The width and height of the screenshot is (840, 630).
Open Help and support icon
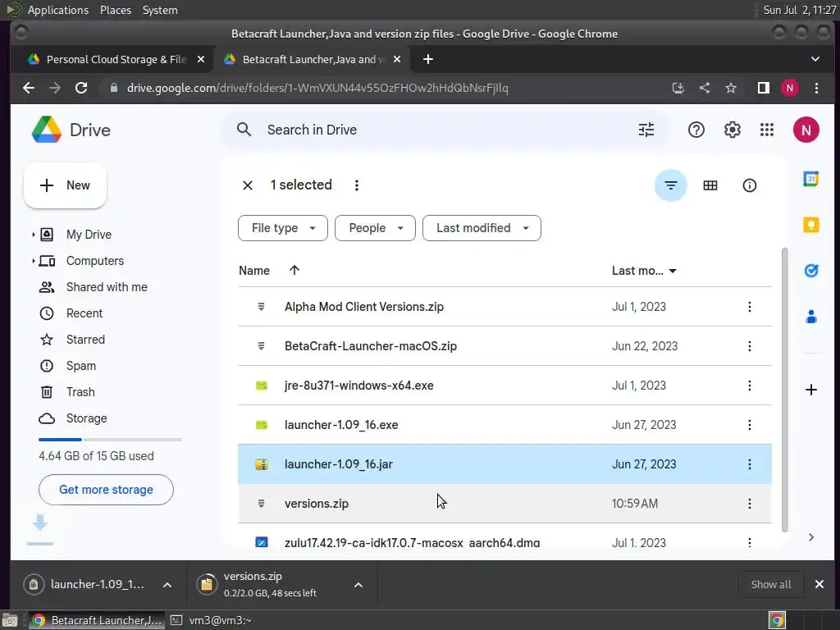coord(696,130)
